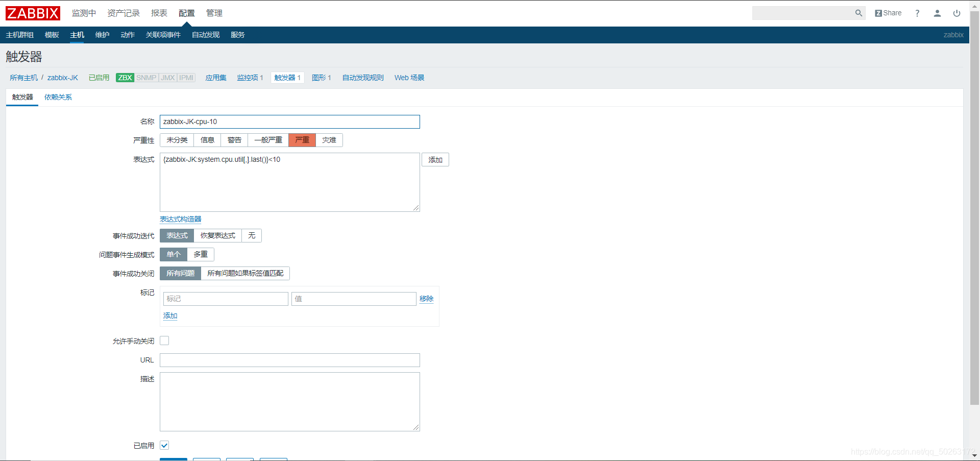Go to 服务 submenu
980x461 pixels.
coord(238,35)
